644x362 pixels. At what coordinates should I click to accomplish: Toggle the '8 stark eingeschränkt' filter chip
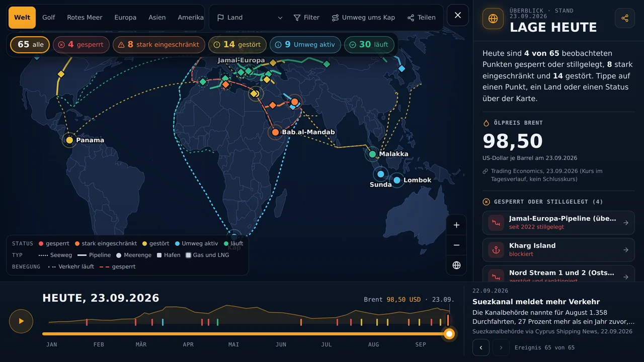point(159,45)
